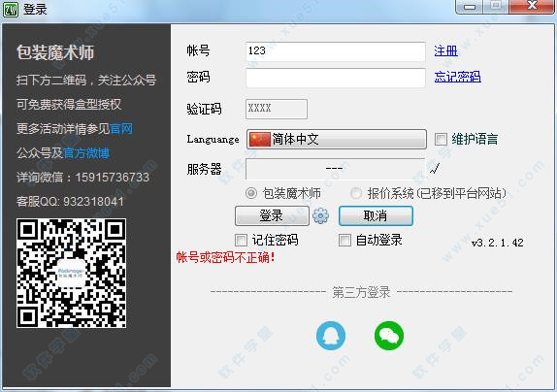Click the 取消 button
The height and width of the screenshot is (392, 557).
[x=376, y=215]
